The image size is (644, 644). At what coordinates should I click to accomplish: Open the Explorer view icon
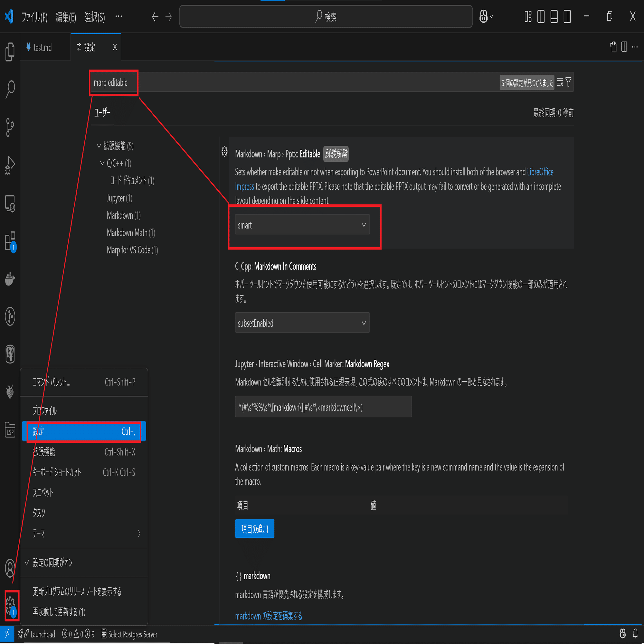point(10,52)
